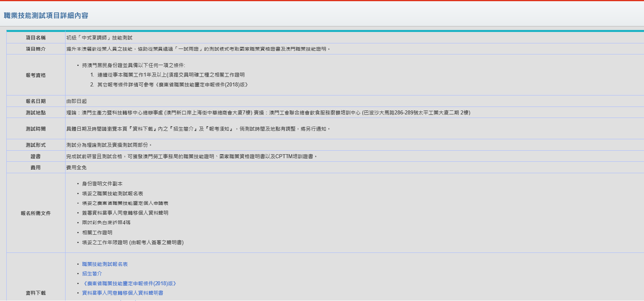
Task: Open the 職業技能測試報名表 download link
Action: (105, 264)
